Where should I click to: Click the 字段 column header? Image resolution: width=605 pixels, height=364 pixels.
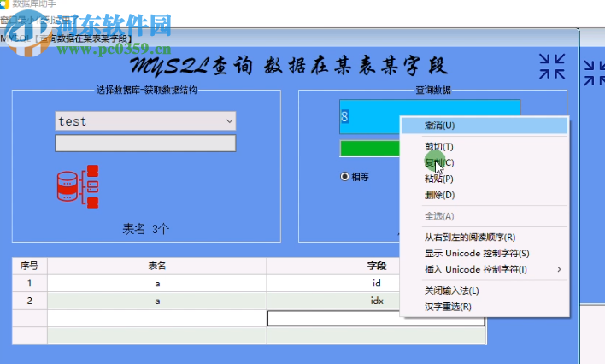pos(377,266)
